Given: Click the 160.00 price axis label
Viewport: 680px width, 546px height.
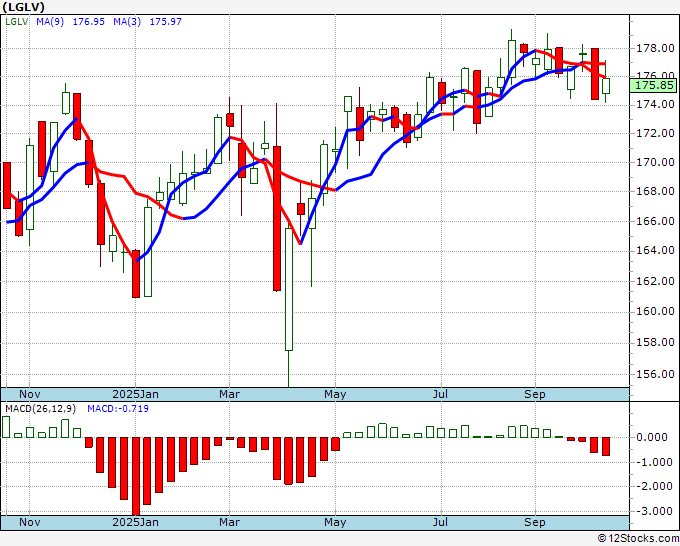Looking at the screenshot, I should [655, 311].
